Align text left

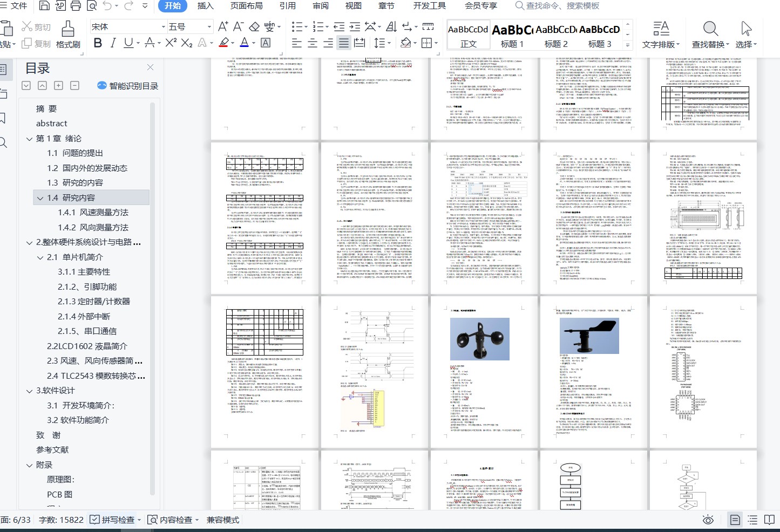pos(297,43)
